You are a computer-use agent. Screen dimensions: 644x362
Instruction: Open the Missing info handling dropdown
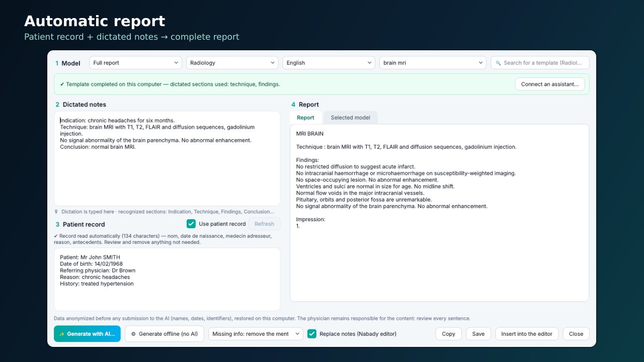pos(256,334)
